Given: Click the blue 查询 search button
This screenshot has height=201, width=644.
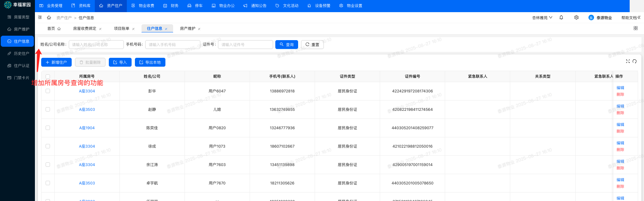Looking at the screenshot, I should (287, 45).
